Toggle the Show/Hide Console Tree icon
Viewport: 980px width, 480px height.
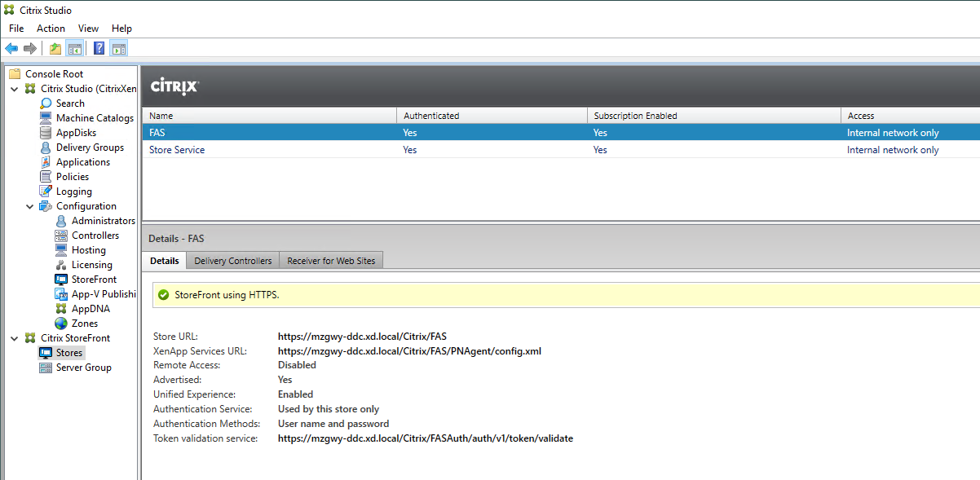tap(74, 49)
